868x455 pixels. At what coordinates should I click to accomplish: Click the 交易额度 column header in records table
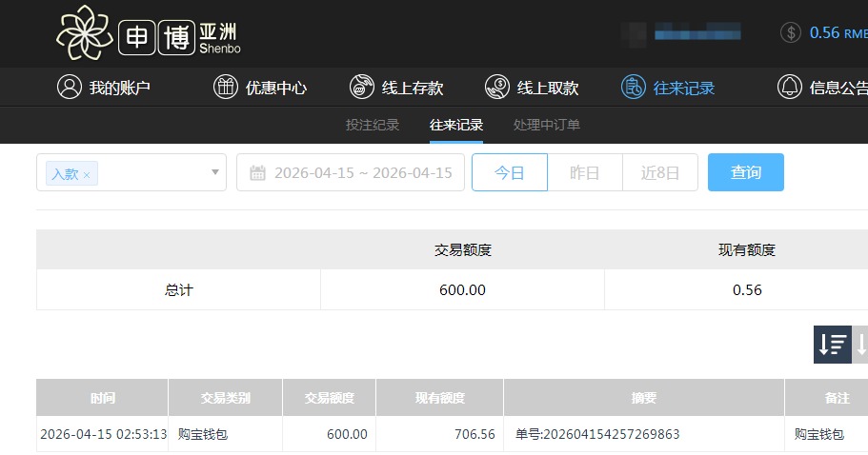point(330,398)
